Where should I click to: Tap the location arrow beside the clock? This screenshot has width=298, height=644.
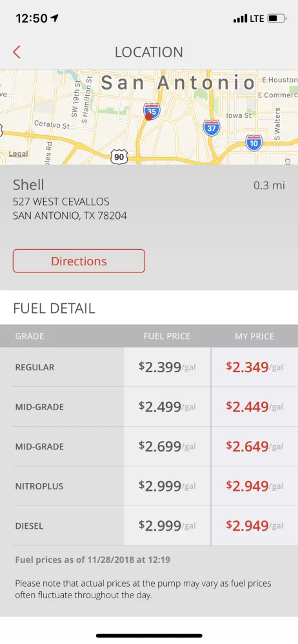[54, 18]
